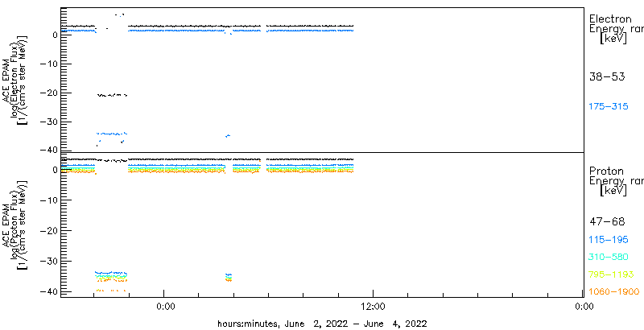Click the -40 tick label on proton plot
The width and height of the screenshot is (644, 330).
click(x=48, y=291)
